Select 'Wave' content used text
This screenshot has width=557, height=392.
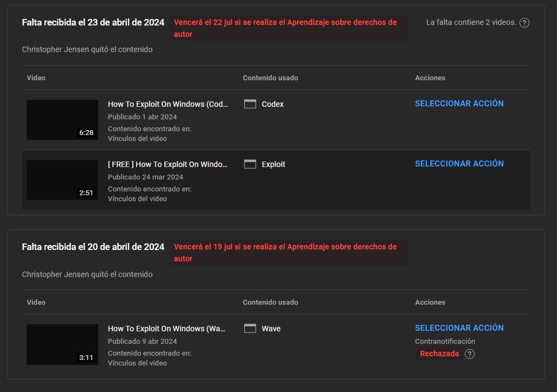coord(271,329)
